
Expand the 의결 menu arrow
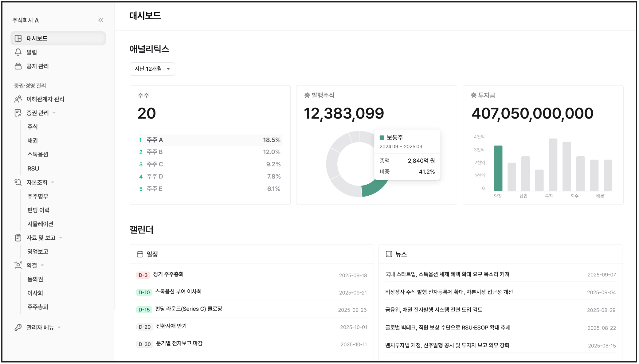click(x=42, y=265)
